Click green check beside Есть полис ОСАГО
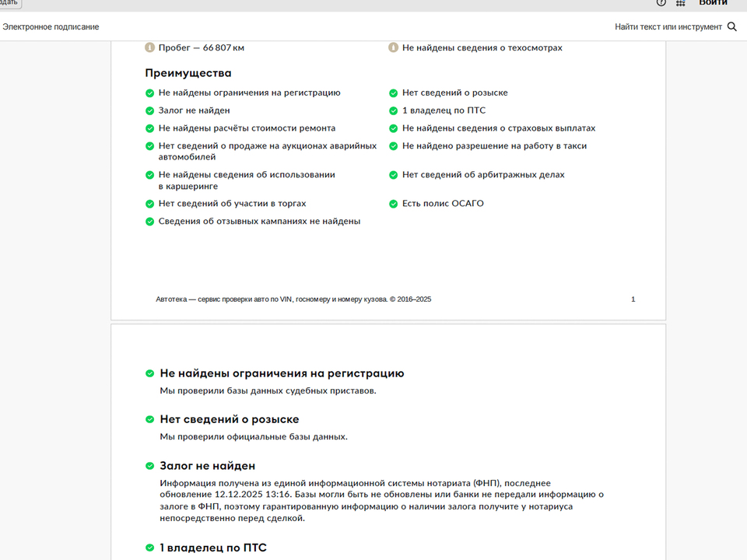 pyautogui.click(x=394, y=204)
